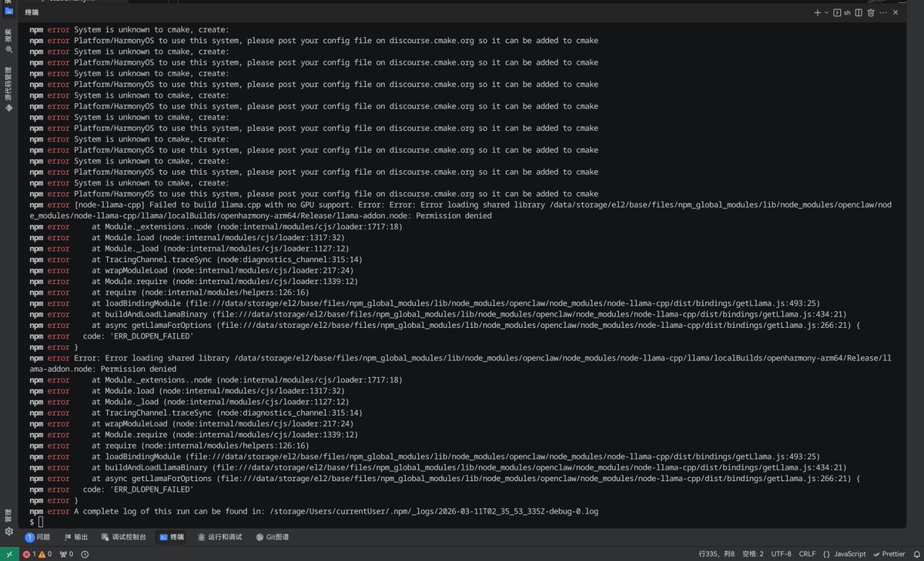
Task: Open the Search magnifier in sidebar
Action: 8,49
